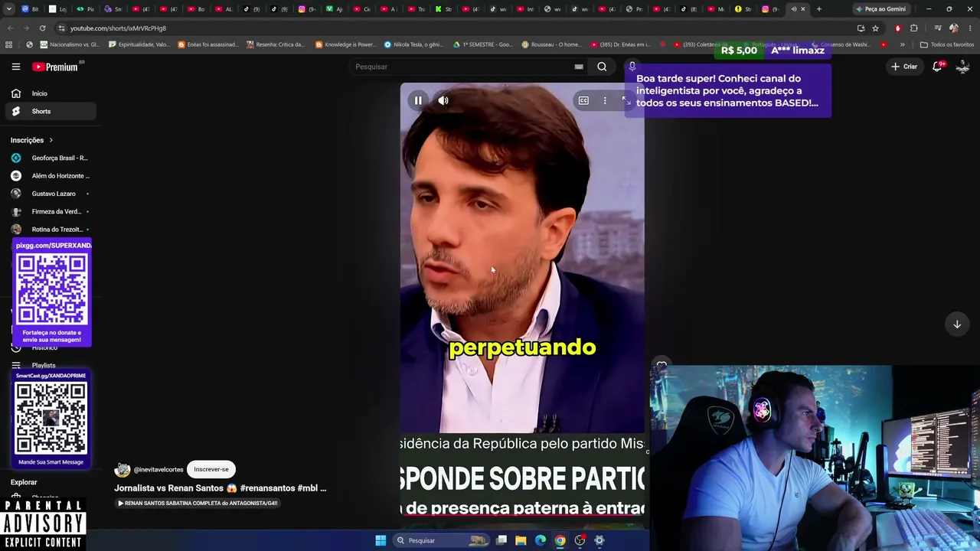Image resolution: width=980 pixels, height=551 pixels.
Task: Click the magnifier search button
Action: [x=602, y=67]
